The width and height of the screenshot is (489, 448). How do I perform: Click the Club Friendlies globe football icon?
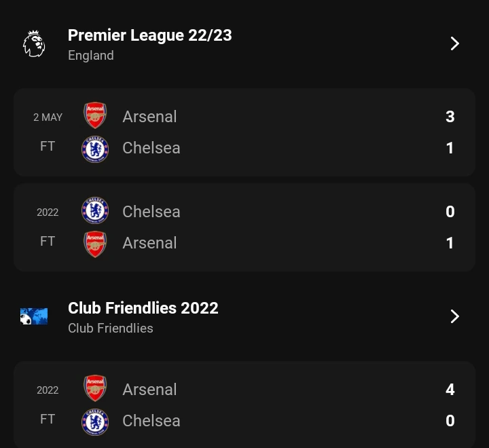(34, 316)
